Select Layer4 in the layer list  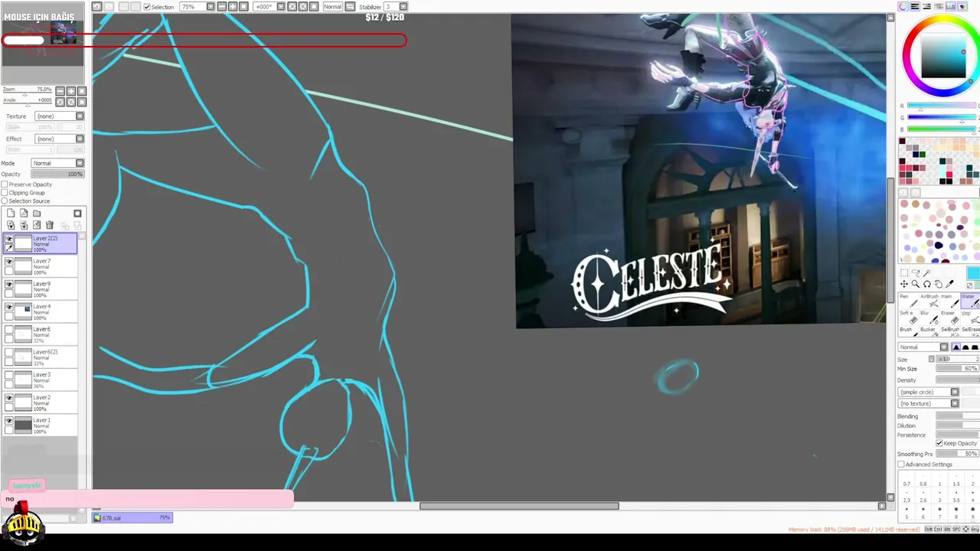[41, 311]
